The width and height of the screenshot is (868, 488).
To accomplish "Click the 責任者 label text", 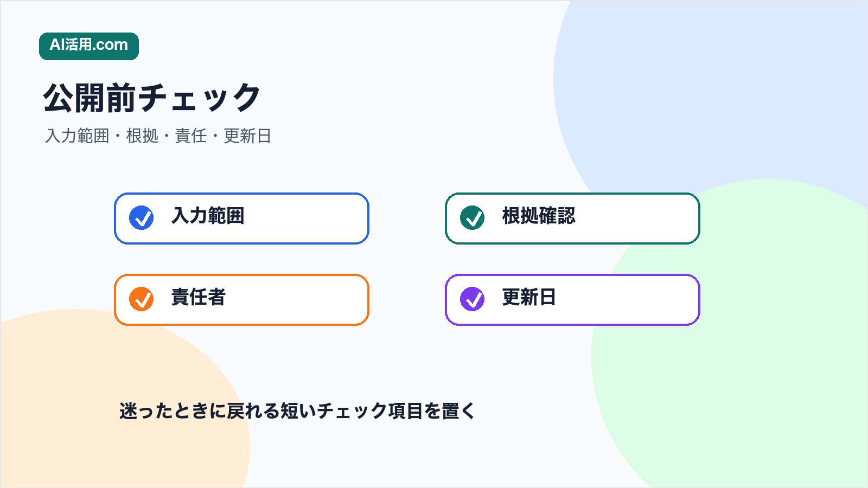I will click(x=199, y=297).
